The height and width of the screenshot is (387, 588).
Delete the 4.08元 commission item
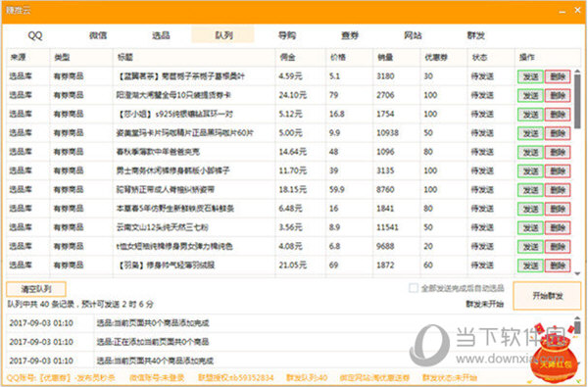pos(558,247)
